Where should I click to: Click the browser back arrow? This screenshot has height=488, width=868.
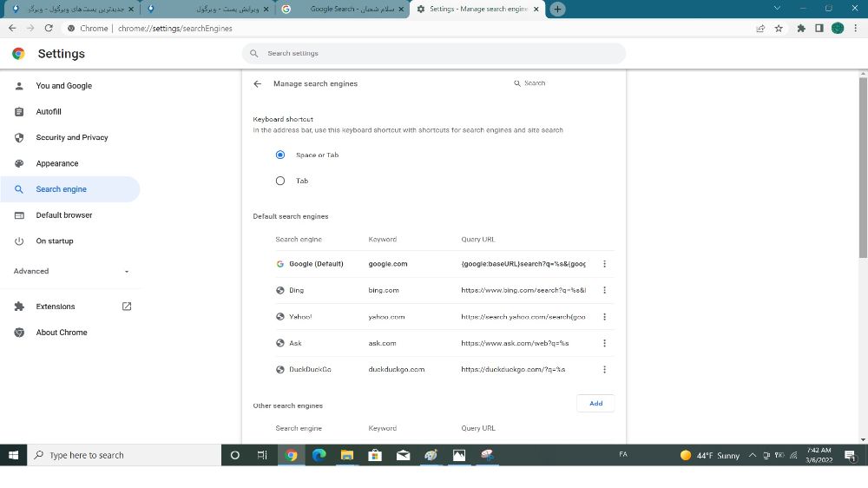(x=12, y=29)
